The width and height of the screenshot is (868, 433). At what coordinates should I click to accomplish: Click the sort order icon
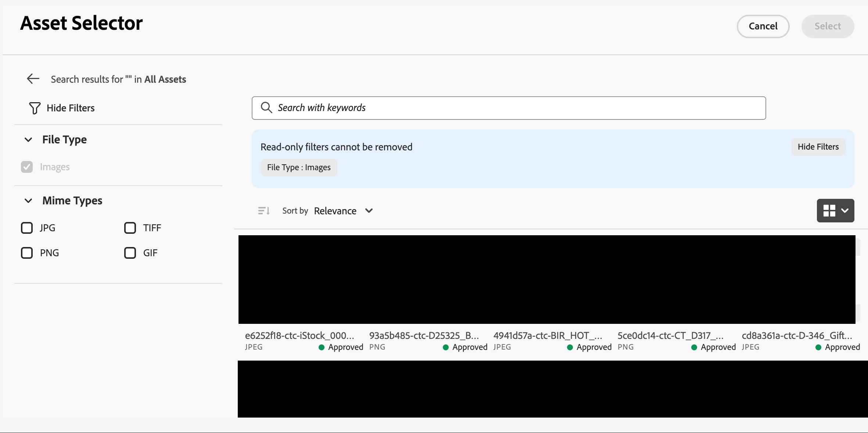(x=264, y=211)
